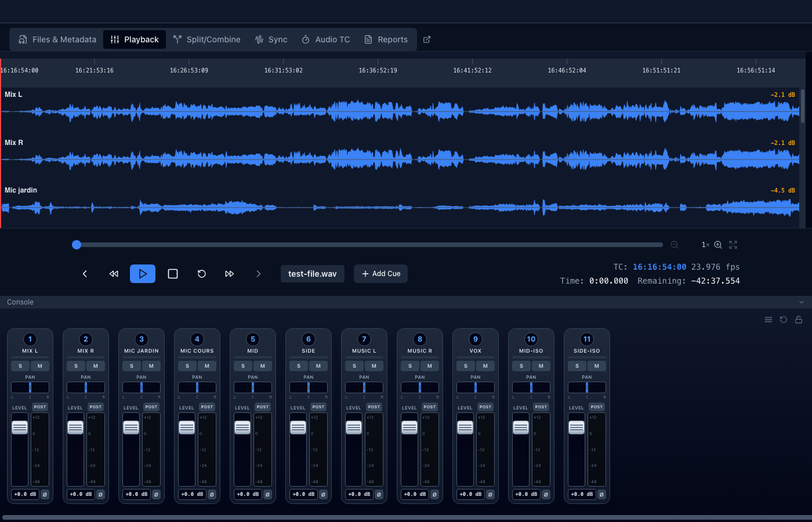
Task: Click the MIX L level fader handle
Action: (x=20, y=427)
